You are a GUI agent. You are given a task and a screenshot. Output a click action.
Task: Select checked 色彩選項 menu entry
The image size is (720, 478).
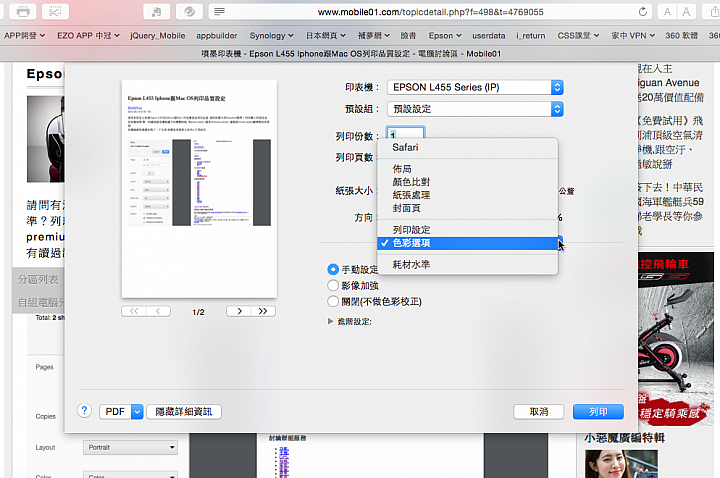(x=467, y=243)
